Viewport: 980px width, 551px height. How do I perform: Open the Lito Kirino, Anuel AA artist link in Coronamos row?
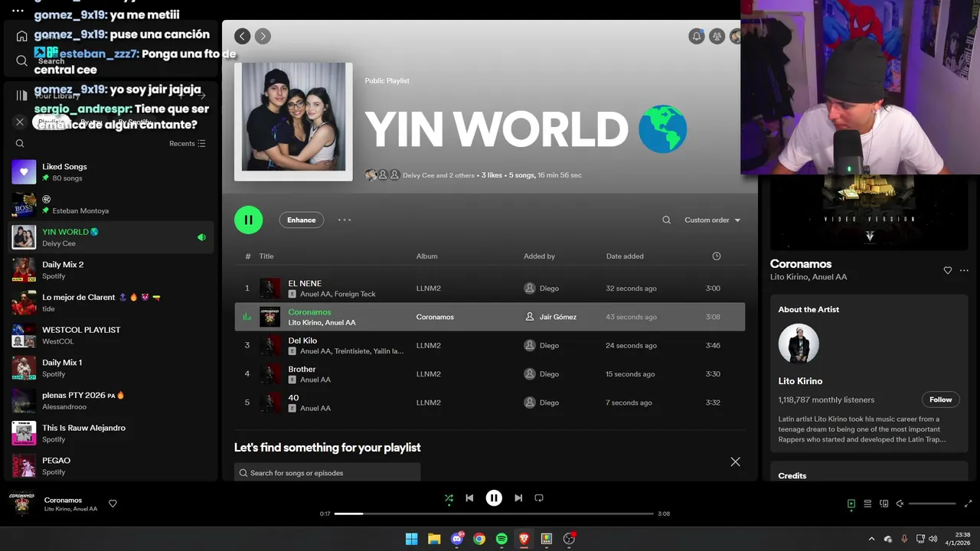click(x=322, y=323)
